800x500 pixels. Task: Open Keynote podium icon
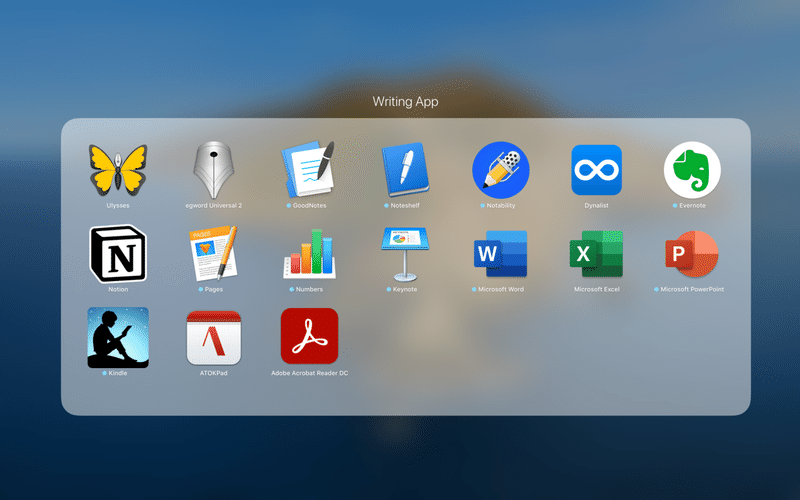405,254
